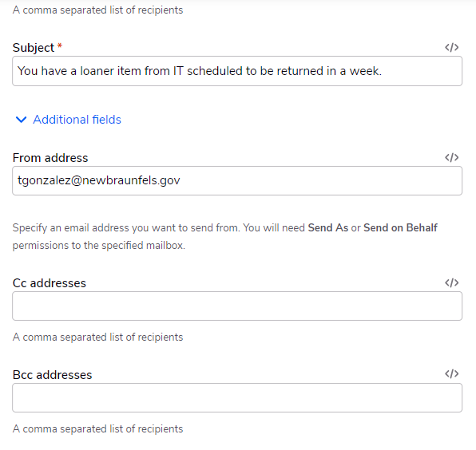Click the bold Send on Behalf text
Image resolution: width=476 pixels, height=450 pixels.
(400, 227)
